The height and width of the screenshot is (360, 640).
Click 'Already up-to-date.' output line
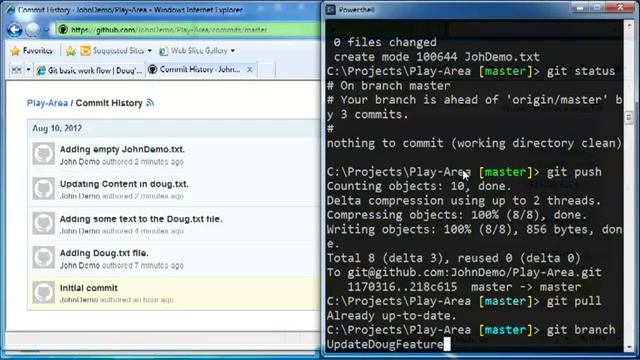coord(391,316)
